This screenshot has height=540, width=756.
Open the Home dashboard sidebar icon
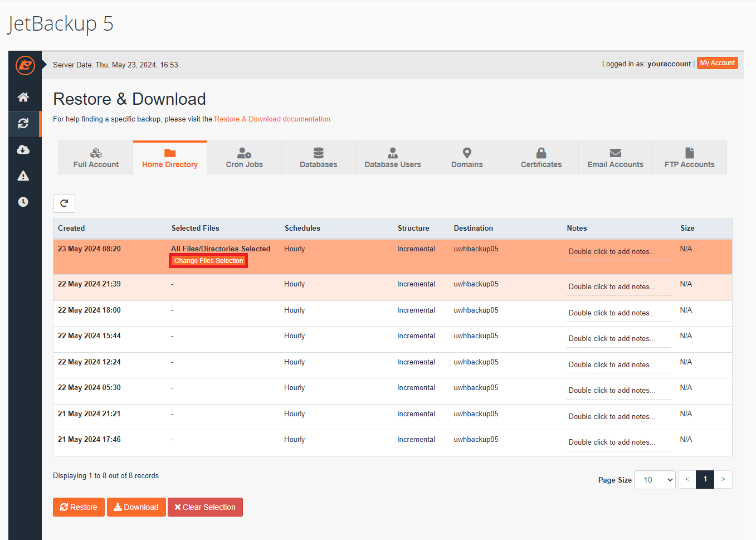pyautogui.click(x=23, y=98)
